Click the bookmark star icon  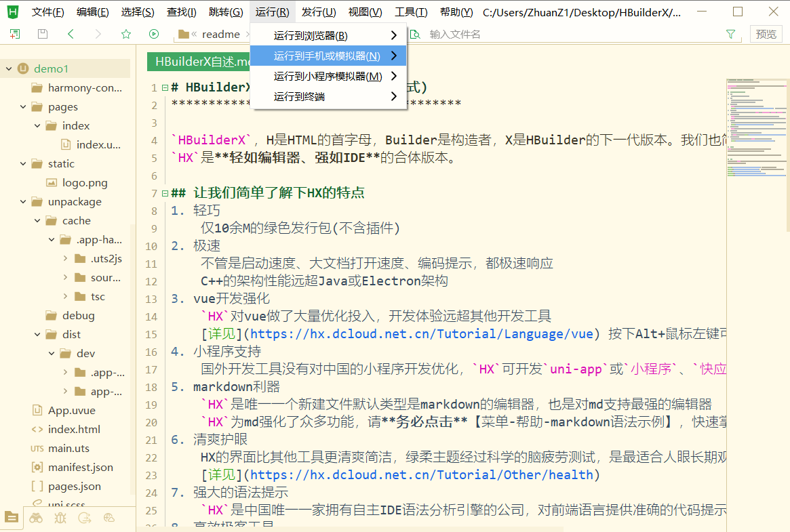pos(126,34)
